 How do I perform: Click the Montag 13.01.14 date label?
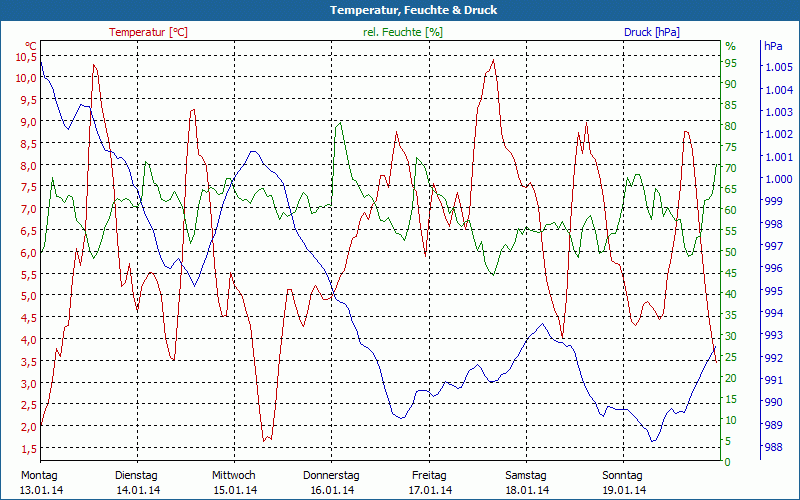pos(39,482)
